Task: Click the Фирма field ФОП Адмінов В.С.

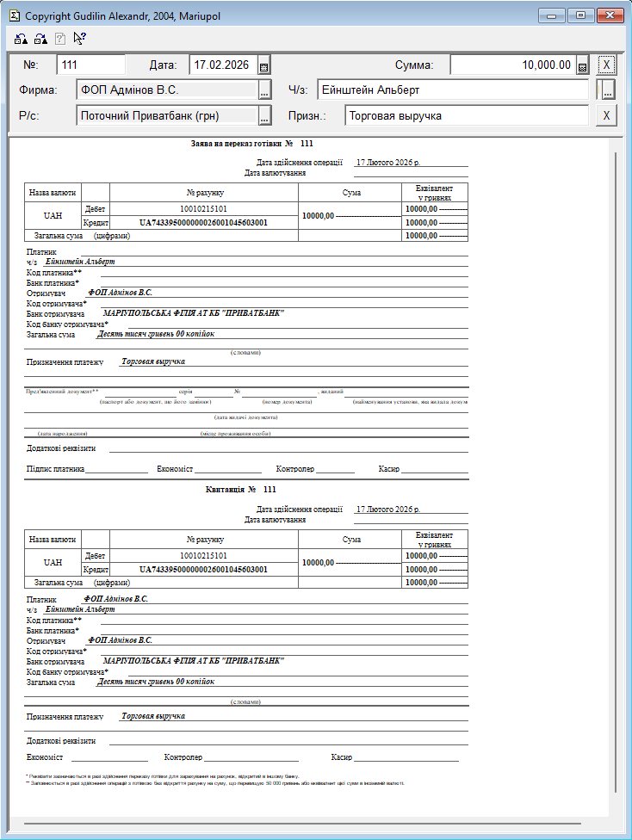Action: pyautogui.click(x=165, y=90)
